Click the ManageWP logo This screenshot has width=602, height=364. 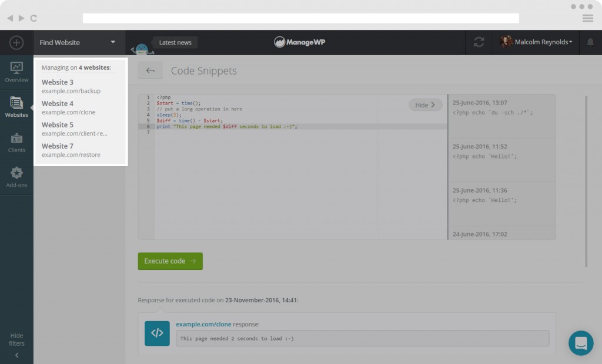(x=299, y=42)
